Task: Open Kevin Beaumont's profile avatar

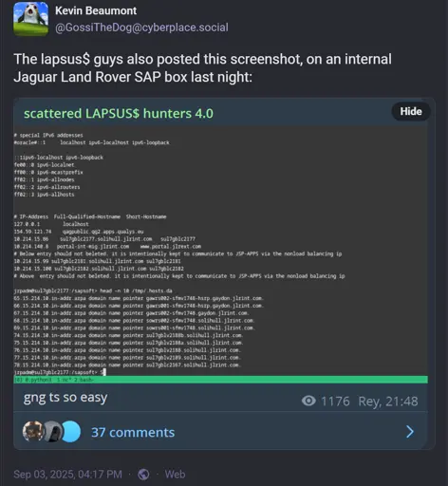Action: pos(31,19)
